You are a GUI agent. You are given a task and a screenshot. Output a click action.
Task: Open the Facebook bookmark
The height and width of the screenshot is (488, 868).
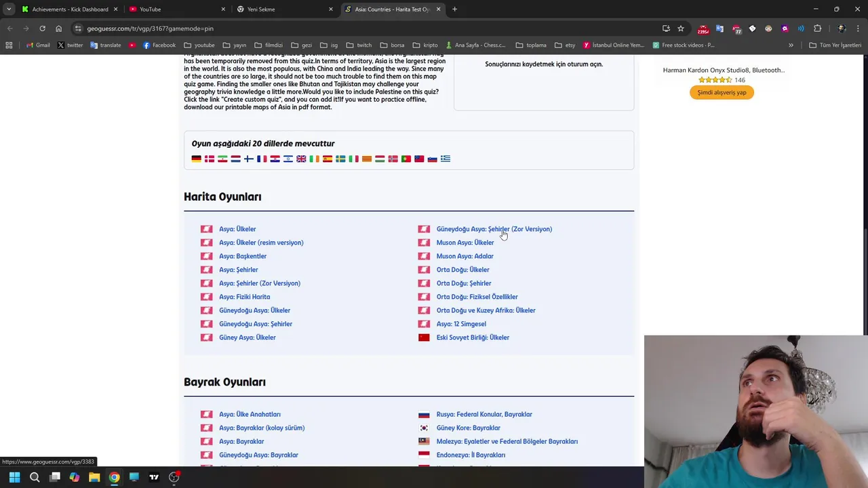click(x=159, y=45)
